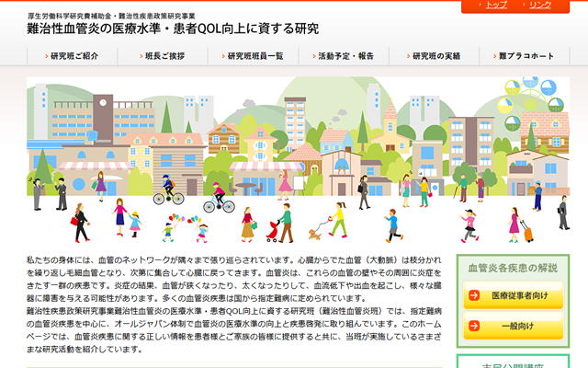Go to 活動予定・報告 navigation item
The height and width of the screenshot is (368, 588).
pos(345,56)
